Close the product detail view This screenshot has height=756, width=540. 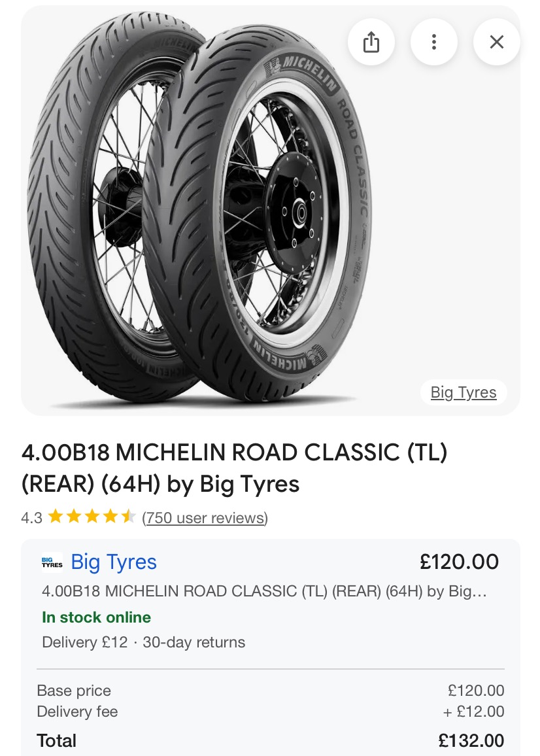click(496, 43)
